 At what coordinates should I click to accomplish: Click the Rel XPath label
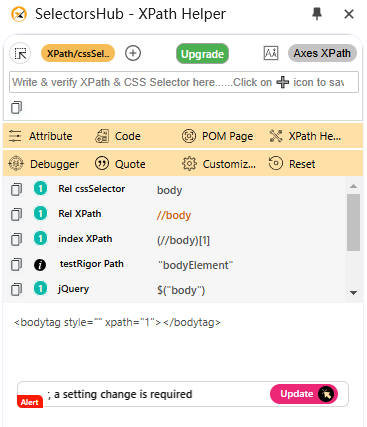coord(80,214)
